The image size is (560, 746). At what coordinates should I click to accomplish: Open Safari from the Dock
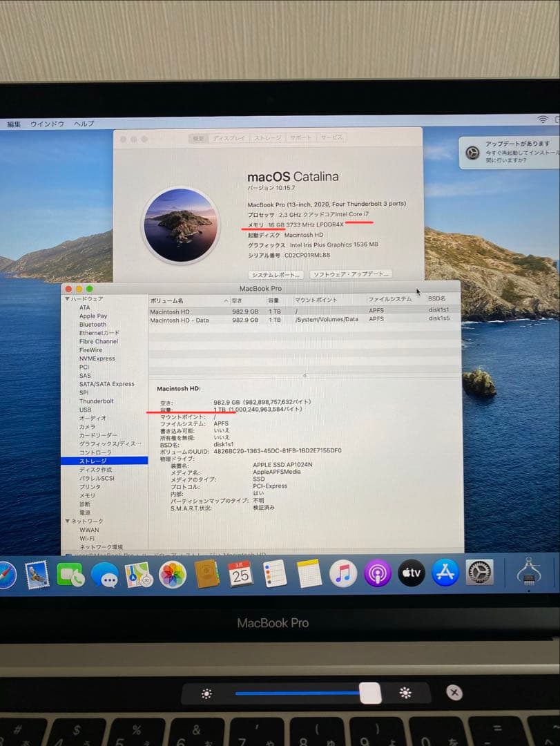tap(7, 575)
